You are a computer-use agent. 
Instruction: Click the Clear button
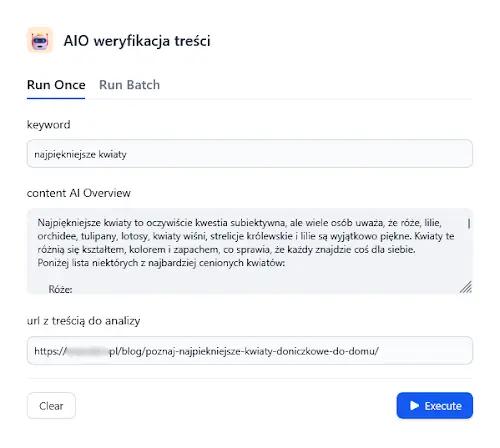(51, 406)
